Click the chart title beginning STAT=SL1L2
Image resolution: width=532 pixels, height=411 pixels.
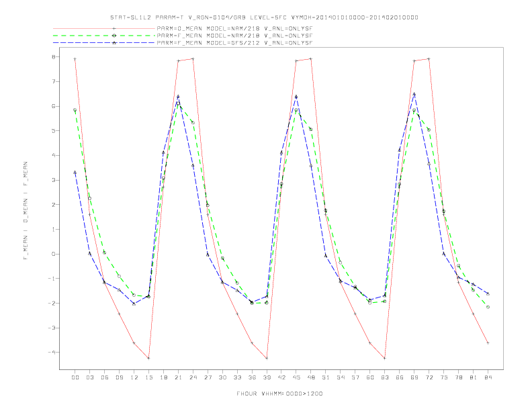pos(264,17)
